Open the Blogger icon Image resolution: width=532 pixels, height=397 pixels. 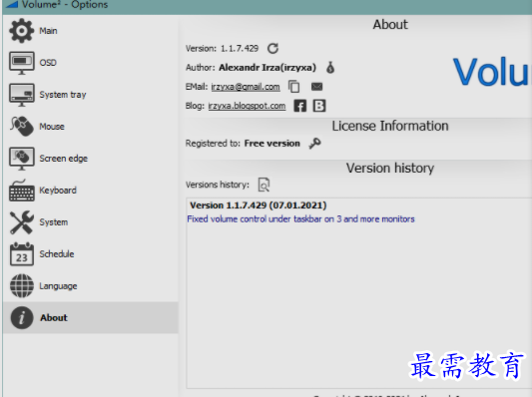319,106
